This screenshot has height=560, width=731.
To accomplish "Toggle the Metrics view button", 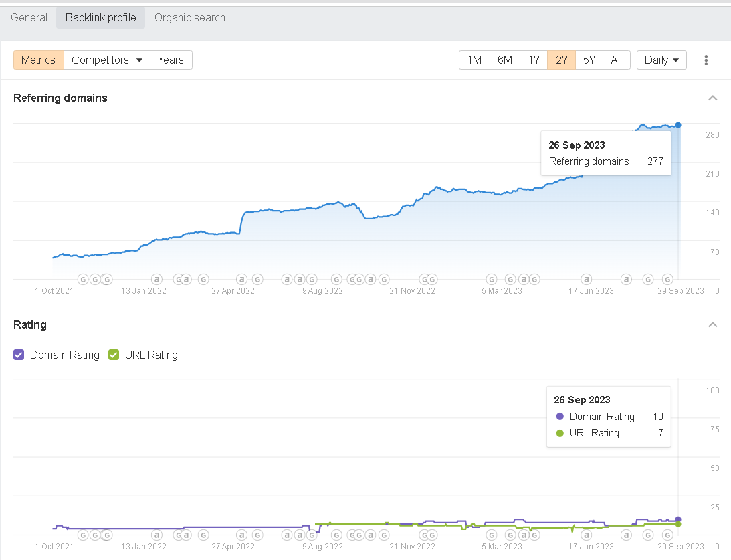I will pos(38,60).
